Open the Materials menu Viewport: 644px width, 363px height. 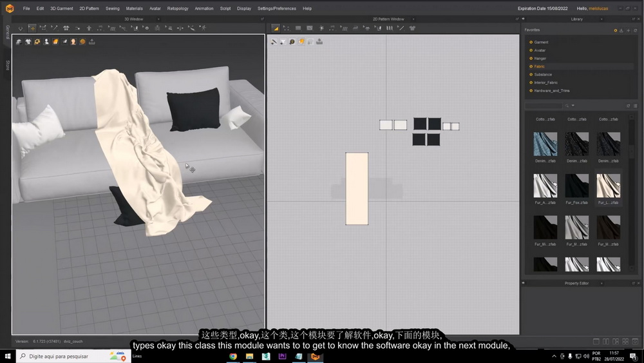(135, 8)
